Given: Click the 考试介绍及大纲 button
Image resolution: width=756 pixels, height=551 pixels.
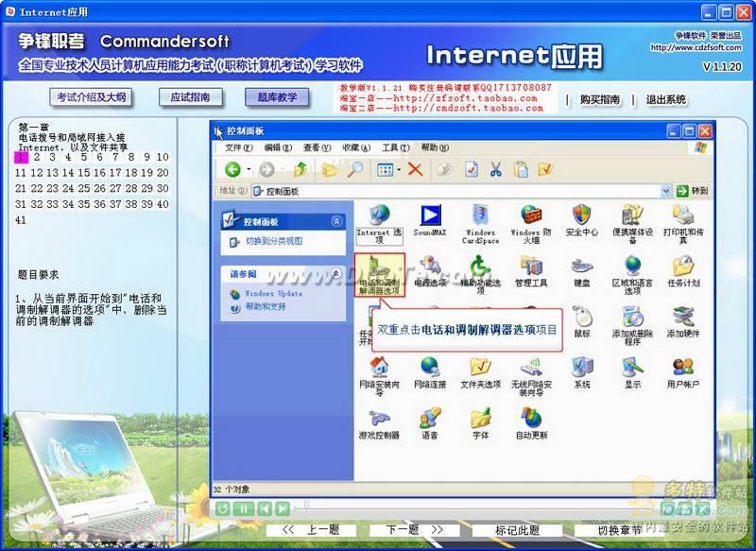Looking at the screenshot, I should pyautogui.click(x=91, y=97).
